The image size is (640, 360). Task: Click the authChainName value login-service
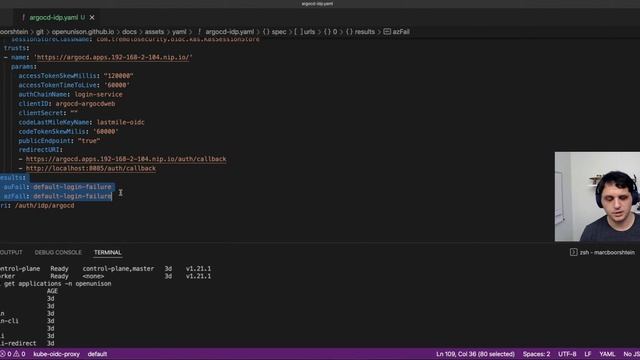pos(98,94)
